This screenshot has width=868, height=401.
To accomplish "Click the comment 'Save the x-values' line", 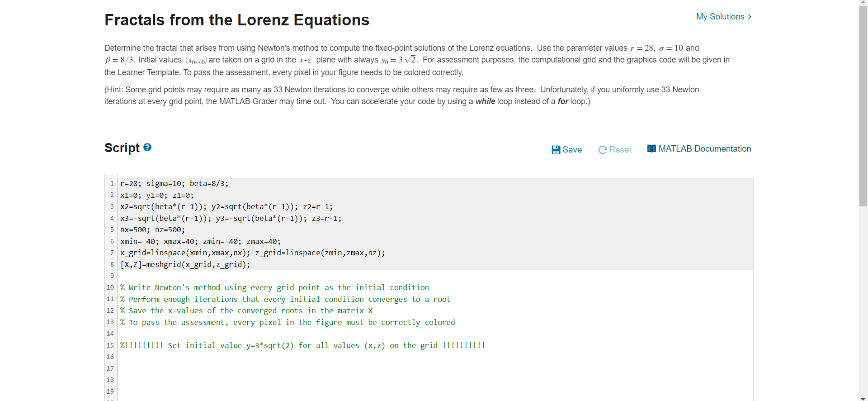I will point(246,311).
